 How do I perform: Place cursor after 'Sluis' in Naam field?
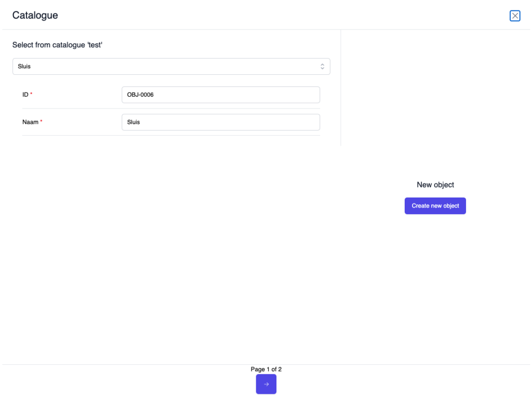click(x=142, y=122)
